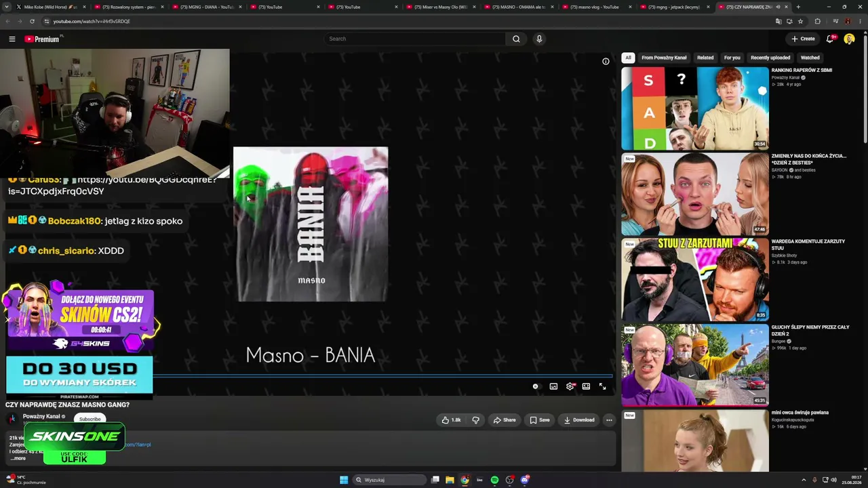Open 'ZMIENIŁY NAS DO KOŃCA ŻYCIA' thumbnail
This screenshot has width=868, height=488.
pos(695,194)
